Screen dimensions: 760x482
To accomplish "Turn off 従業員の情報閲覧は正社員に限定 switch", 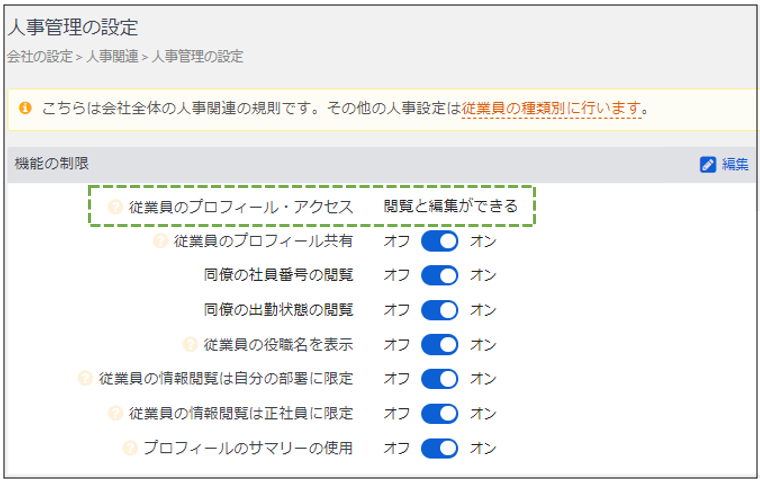I will tap(439, 413).
